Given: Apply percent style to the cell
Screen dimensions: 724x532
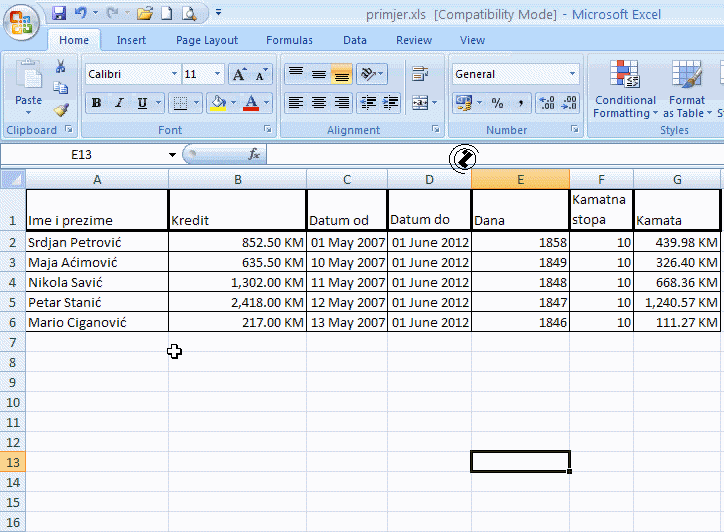Looking at the screenshot, I should [496, 103].
